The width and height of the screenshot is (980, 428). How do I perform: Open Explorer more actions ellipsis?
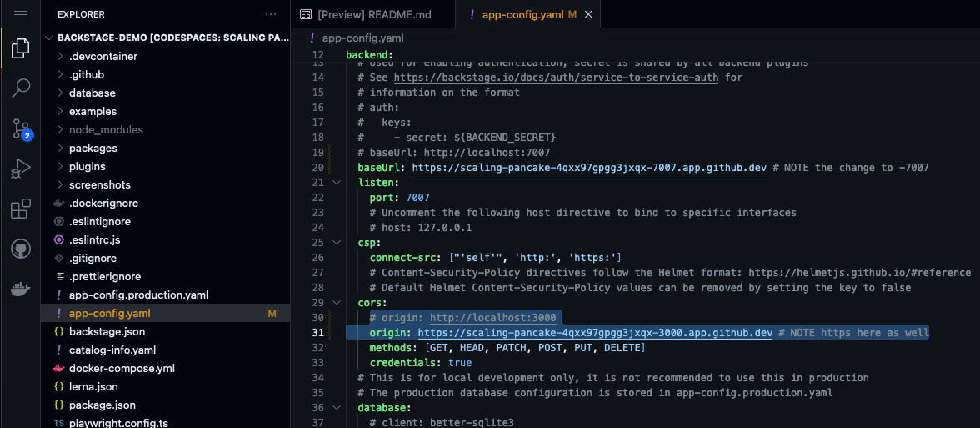point(271,13)
